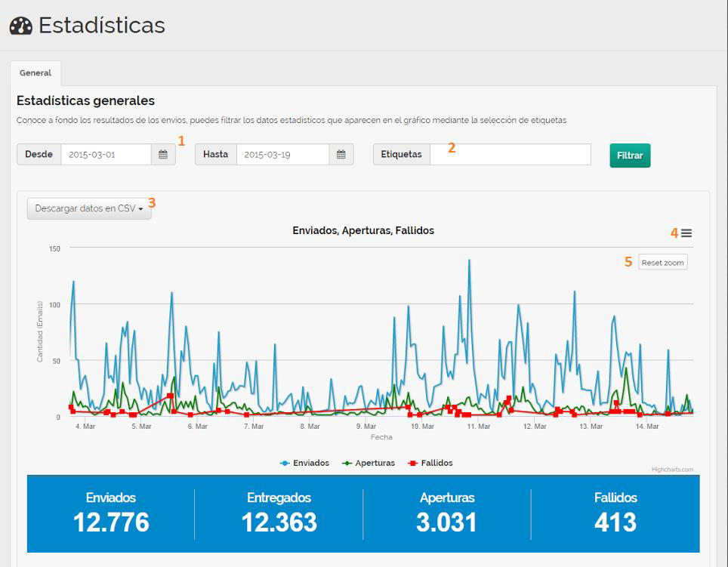Select the Aperturas 3.031 summary tile

(x=447, y=513)
